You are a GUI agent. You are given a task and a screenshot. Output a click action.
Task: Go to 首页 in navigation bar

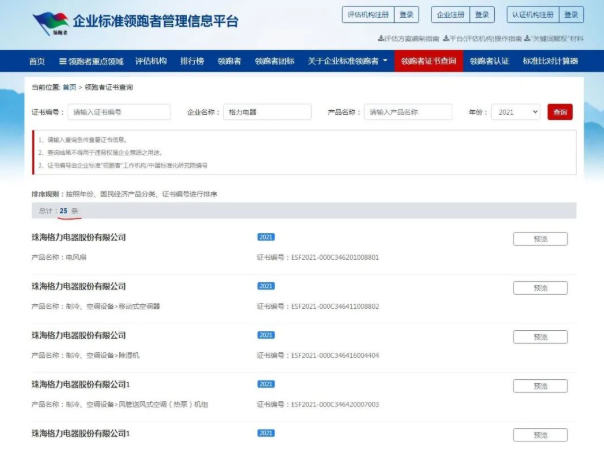[37, 61]
